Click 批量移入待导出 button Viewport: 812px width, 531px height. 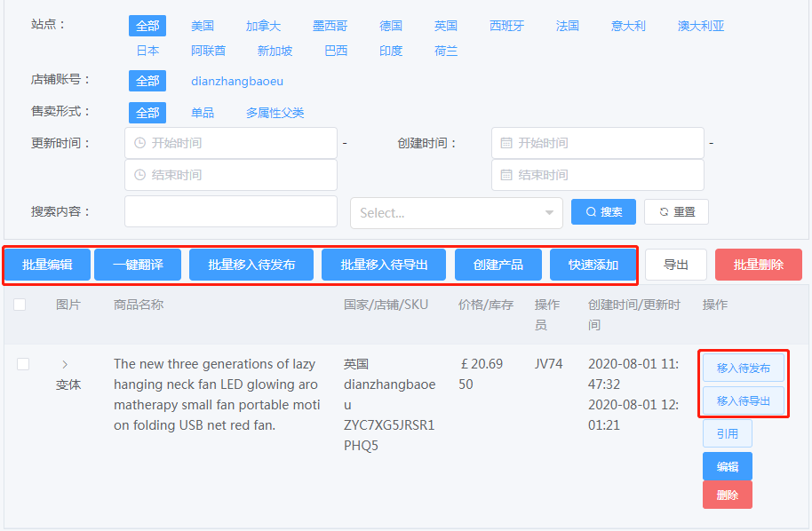(384, 265)
